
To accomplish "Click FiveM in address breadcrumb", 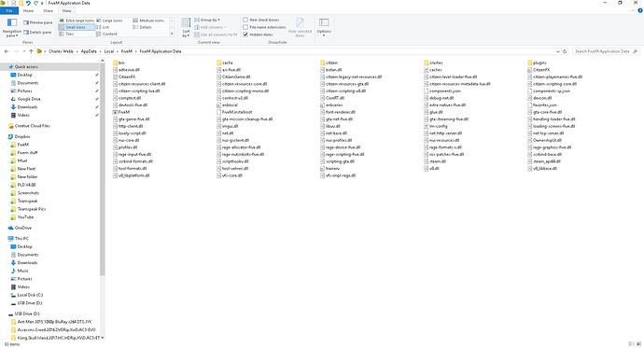I will (127, 51).
